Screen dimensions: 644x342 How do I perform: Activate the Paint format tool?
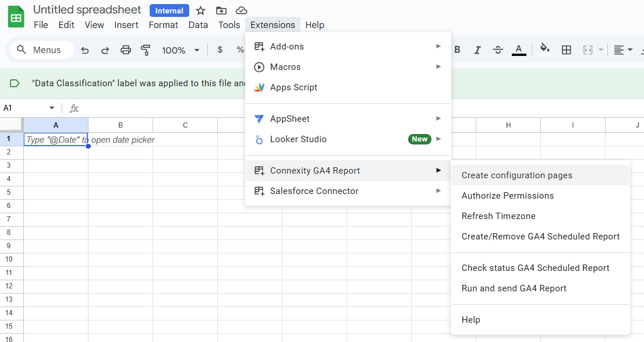[146, 50]
